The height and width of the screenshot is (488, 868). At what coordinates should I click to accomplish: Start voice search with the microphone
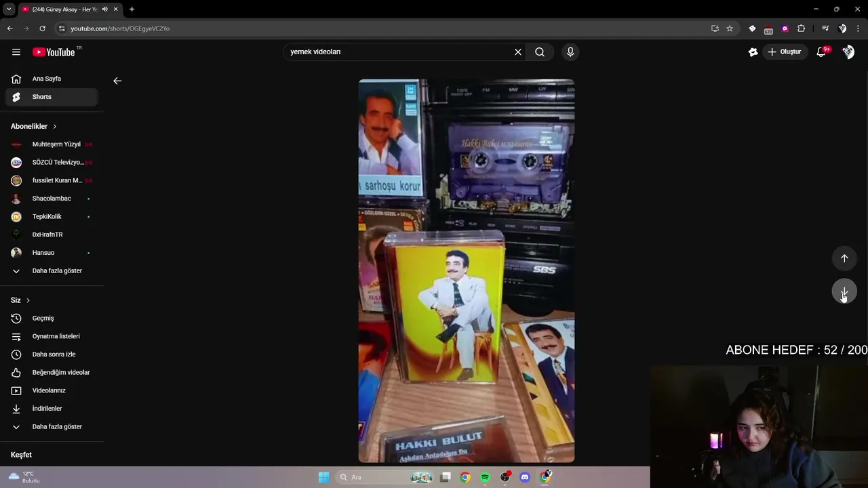tap(570, 52)
